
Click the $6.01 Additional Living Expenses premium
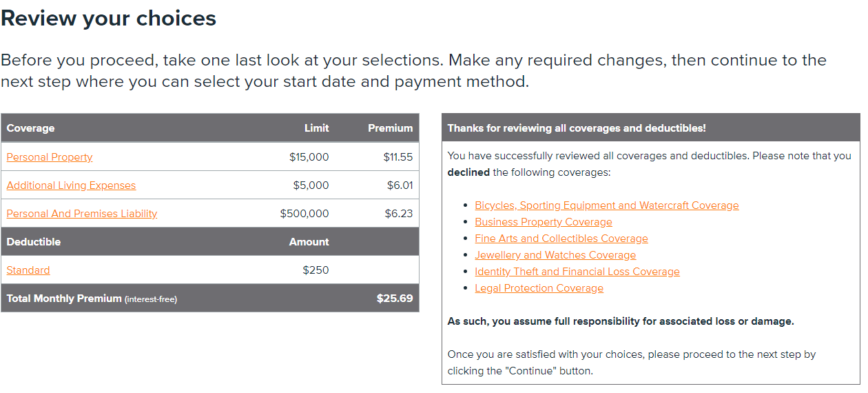coord(400,185)
